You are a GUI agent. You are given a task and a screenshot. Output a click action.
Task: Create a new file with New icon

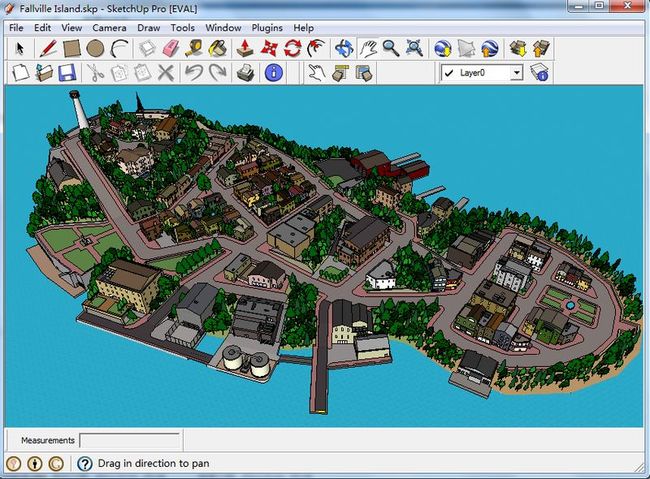(x=20, y=73)
